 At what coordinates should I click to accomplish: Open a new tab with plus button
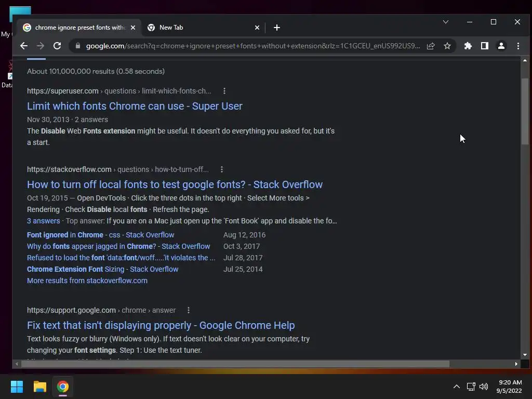(277, 28)
